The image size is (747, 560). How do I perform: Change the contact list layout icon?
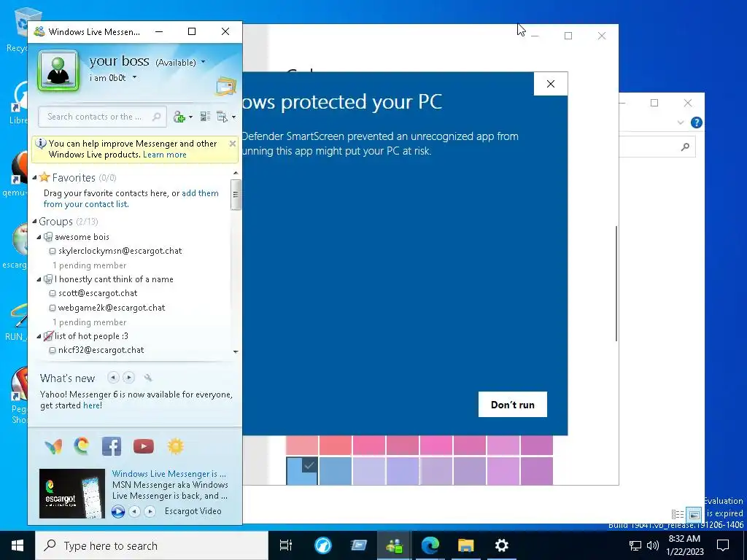[x=205, y=116]
